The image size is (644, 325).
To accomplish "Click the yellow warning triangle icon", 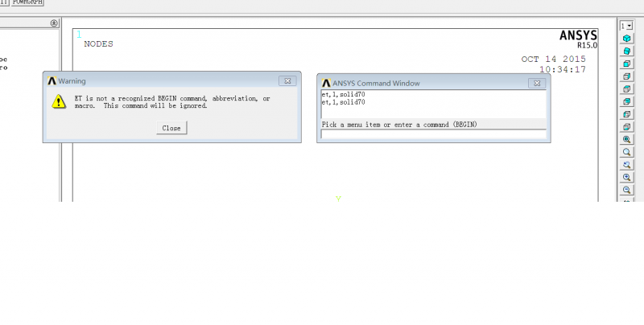I will 59,101.
